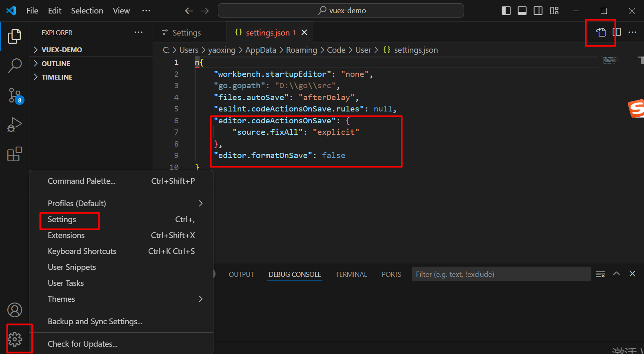Switch to the PORTS panel tab
Screen dimensions: 644x354
pos(391,274)
